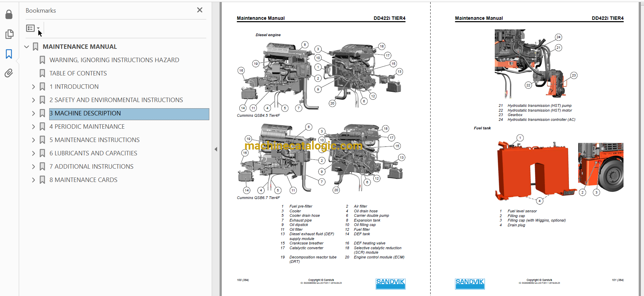Click 'Engine control module (ECM)' legend entry
Viewport: 644px width, 296px height.
(379, 257)
